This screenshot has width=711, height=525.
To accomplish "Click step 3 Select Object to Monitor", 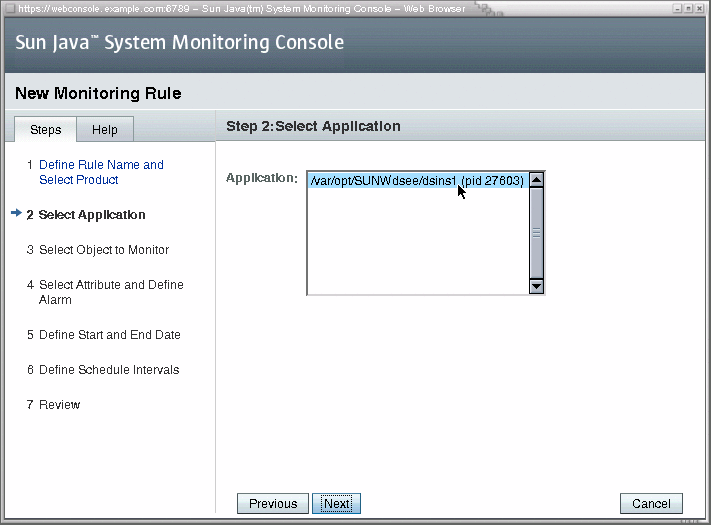I will click(x=104, y=250).
